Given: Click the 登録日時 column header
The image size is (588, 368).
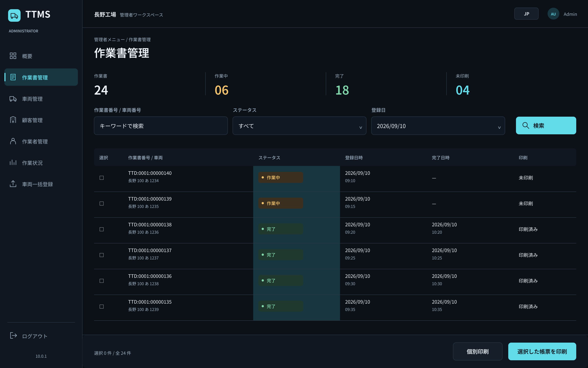Looking at the screenshot, I should pyautogui.click(x=354, y=158).
